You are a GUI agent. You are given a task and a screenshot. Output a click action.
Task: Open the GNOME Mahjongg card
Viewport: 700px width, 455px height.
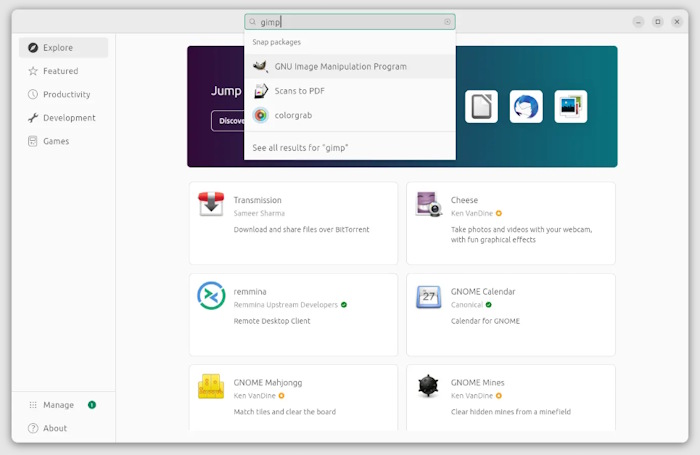tap(293, 397)
